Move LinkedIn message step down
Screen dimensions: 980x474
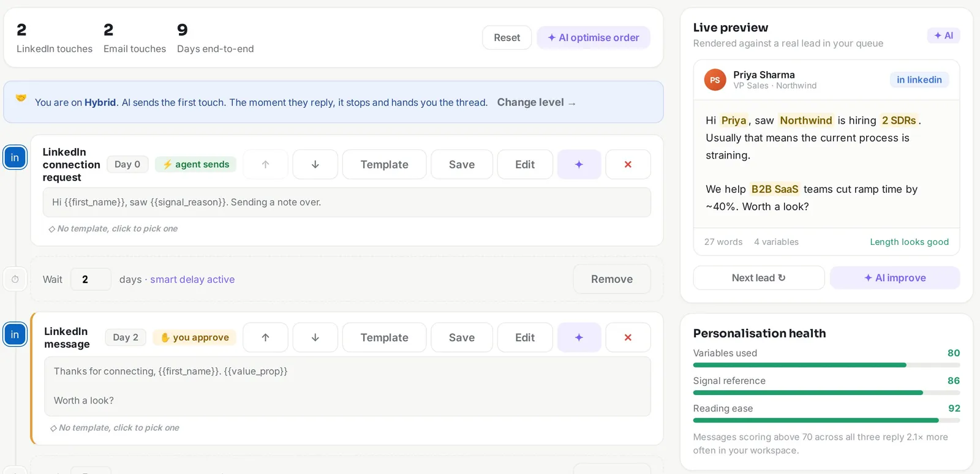point(315,337)
